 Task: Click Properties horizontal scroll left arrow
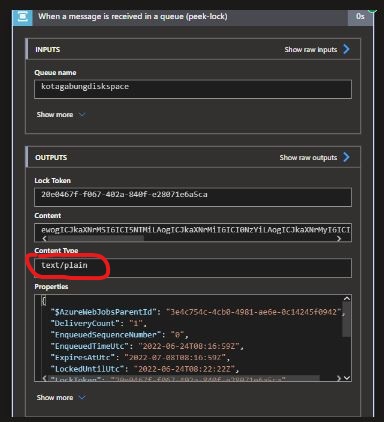coord(45,378)
